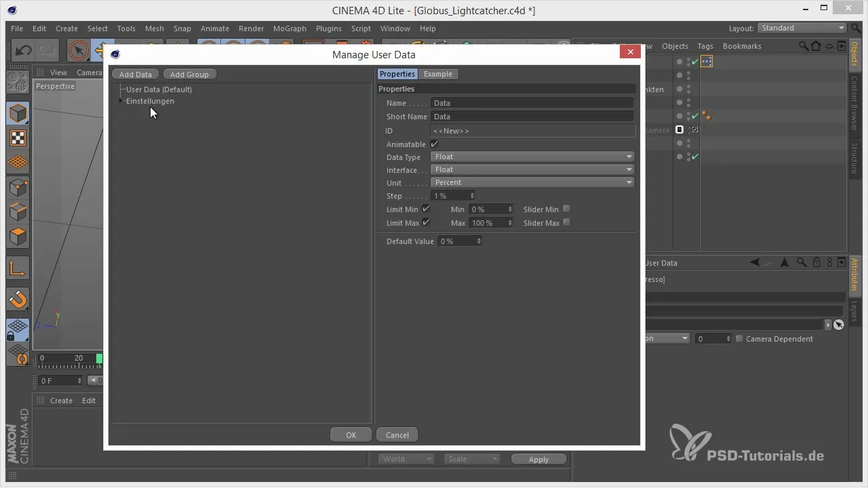This screenshot has width=868, height=488.
Task: Open the Tags menu in Object Manager
Action: (705, 46)
